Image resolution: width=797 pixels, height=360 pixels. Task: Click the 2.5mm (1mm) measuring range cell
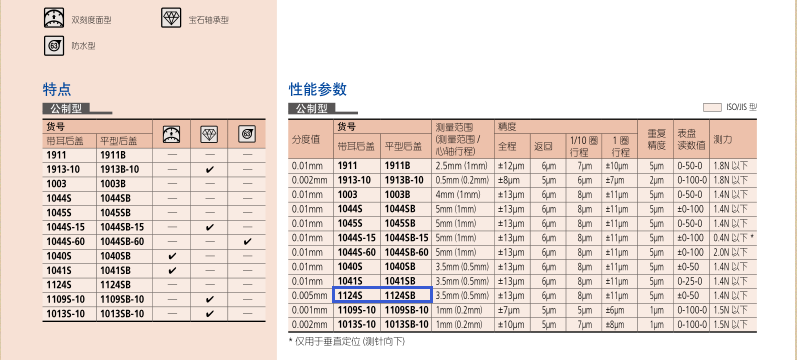[x=461, y=165]
